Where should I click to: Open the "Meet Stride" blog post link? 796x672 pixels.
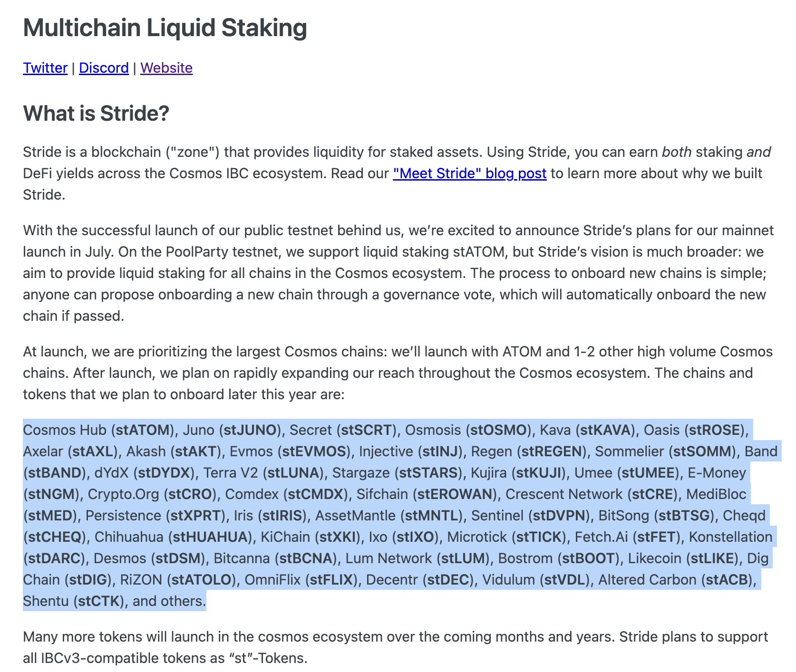[x=470, y=173]
